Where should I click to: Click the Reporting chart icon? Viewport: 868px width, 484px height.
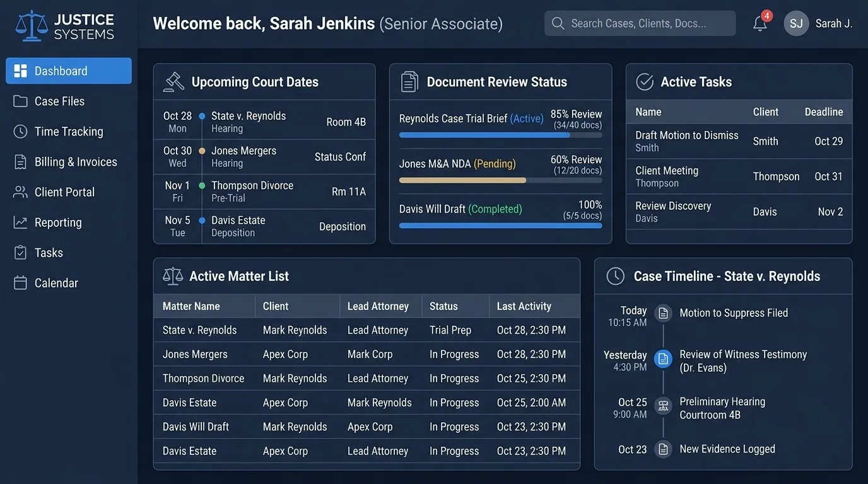point(20,222)
